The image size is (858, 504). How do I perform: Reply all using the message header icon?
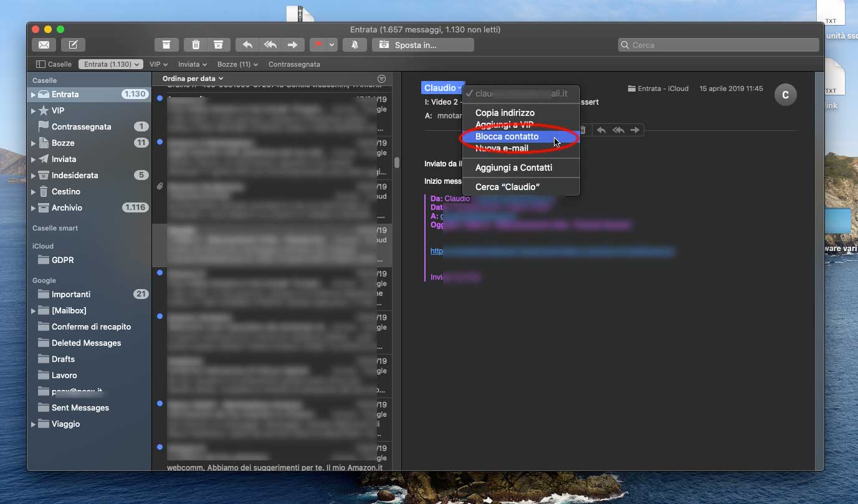pyautogui.click(x=618, y=130)
